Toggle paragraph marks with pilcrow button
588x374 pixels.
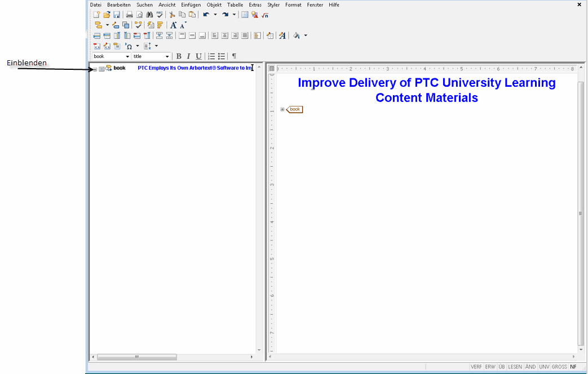[x=234, y=56]
